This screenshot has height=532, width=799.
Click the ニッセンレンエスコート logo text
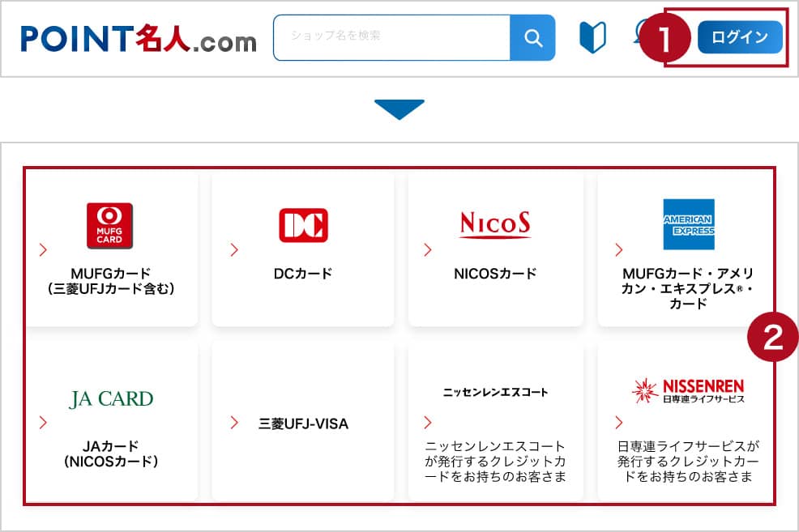(x=495, y=392)
